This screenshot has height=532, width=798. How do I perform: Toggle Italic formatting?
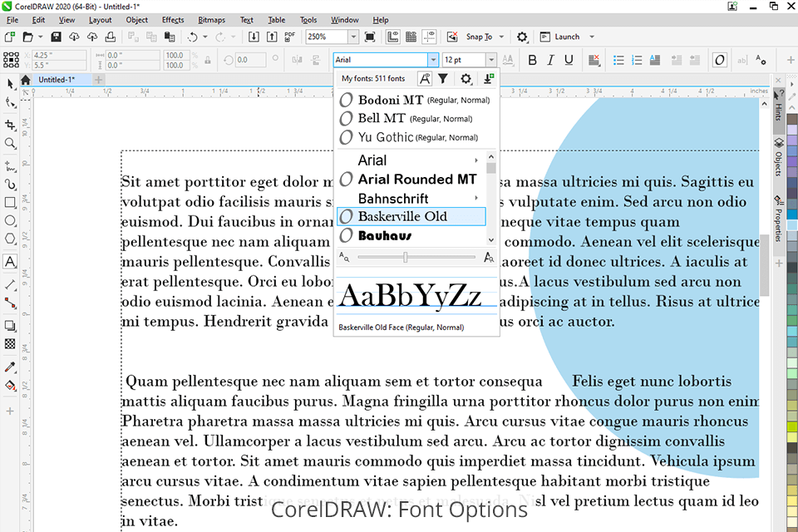[550, 60]
